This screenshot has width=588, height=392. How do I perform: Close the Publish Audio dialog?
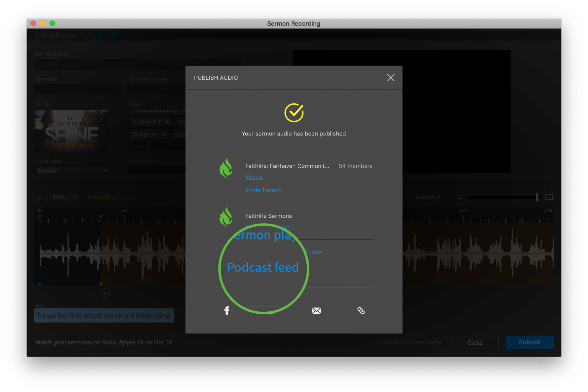click(391, 78)
